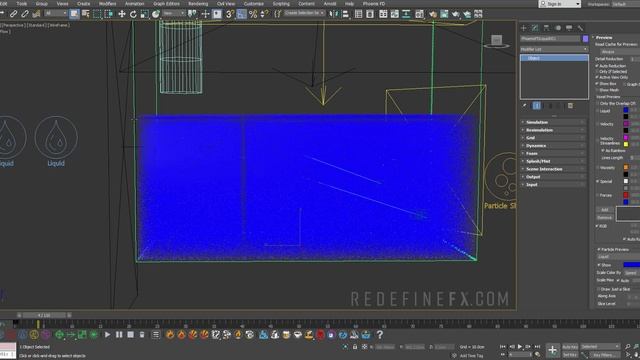Expand the Resimulation rollout

(x=553, y=130)
